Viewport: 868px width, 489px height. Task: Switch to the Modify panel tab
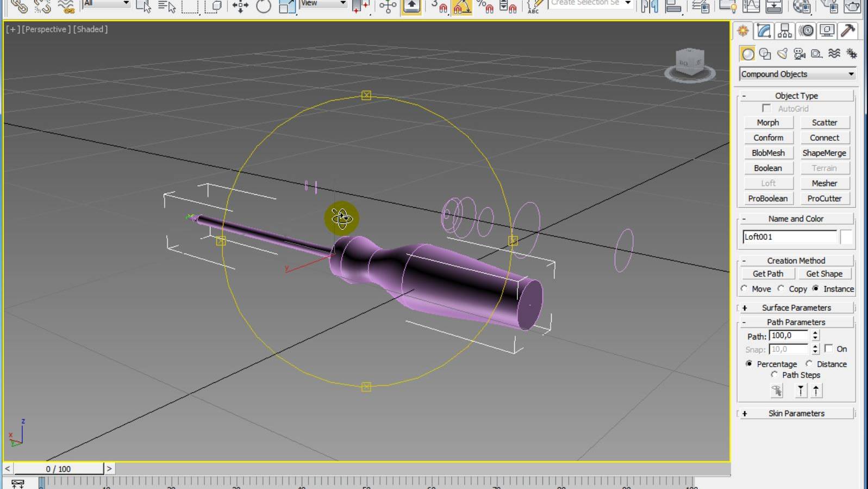pos(764,31)
